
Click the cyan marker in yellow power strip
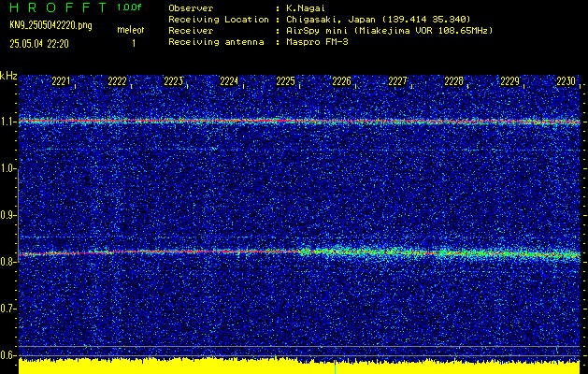click(x=335, y=368)
